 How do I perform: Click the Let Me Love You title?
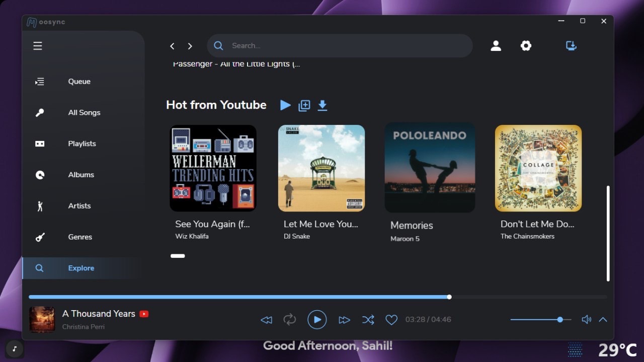(x=321, y=224)
